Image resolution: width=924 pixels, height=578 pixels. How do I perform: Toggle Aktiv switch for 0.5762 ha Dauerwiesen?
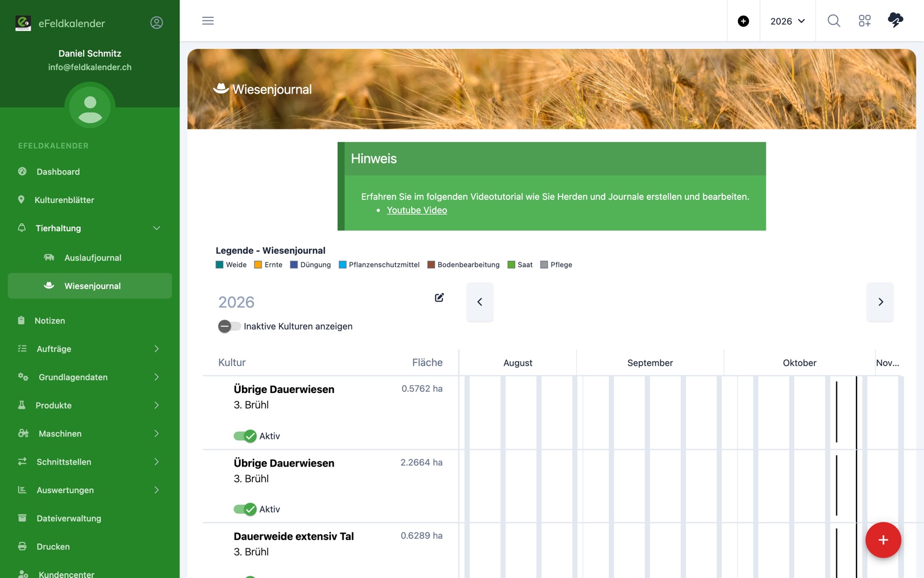pyautogui.click(x=245, y=436)
